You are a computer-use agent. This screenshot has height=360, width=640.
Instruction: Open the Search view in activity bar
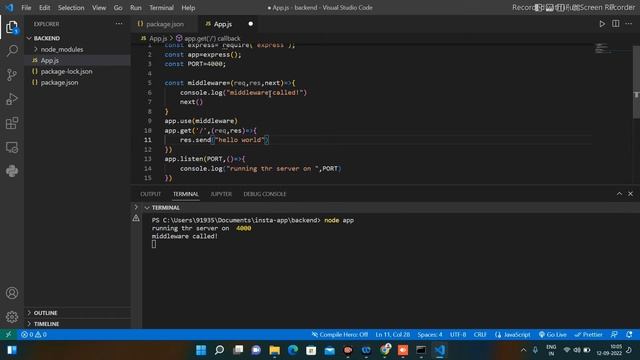12,51
